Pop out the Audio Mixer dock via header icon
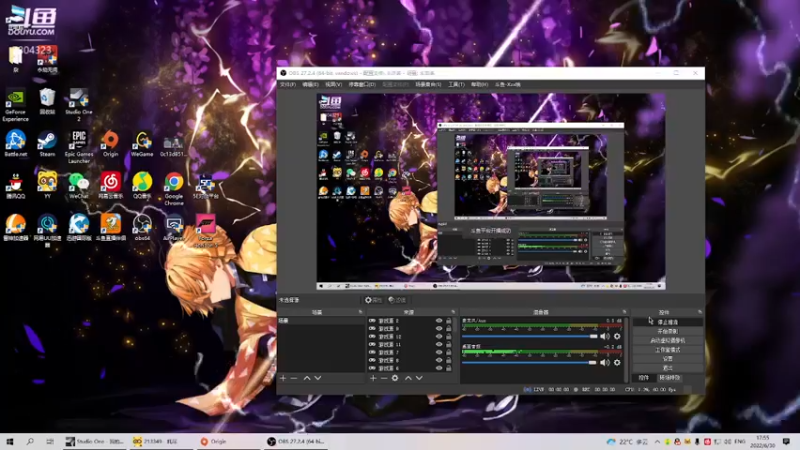 (624, 312)
